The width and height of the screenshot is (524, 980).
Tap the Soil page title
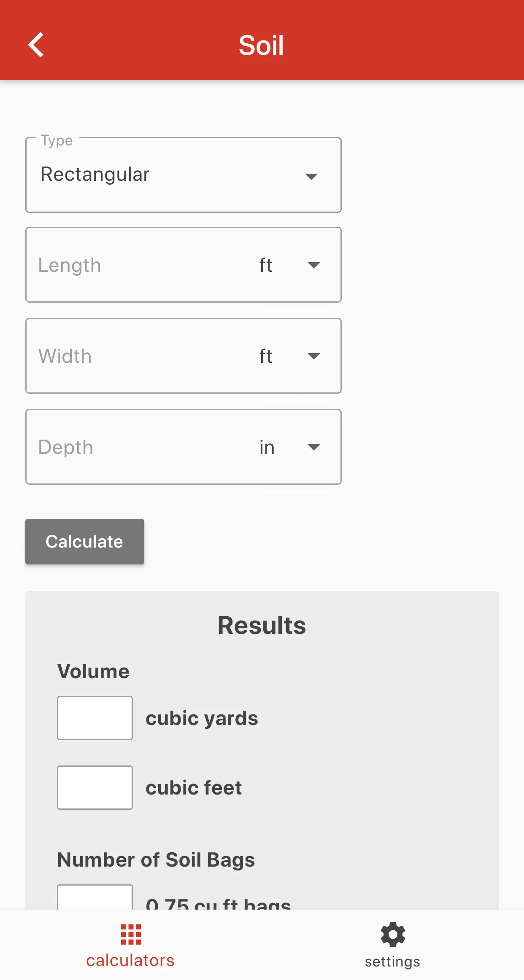click(x=262, y=45)
